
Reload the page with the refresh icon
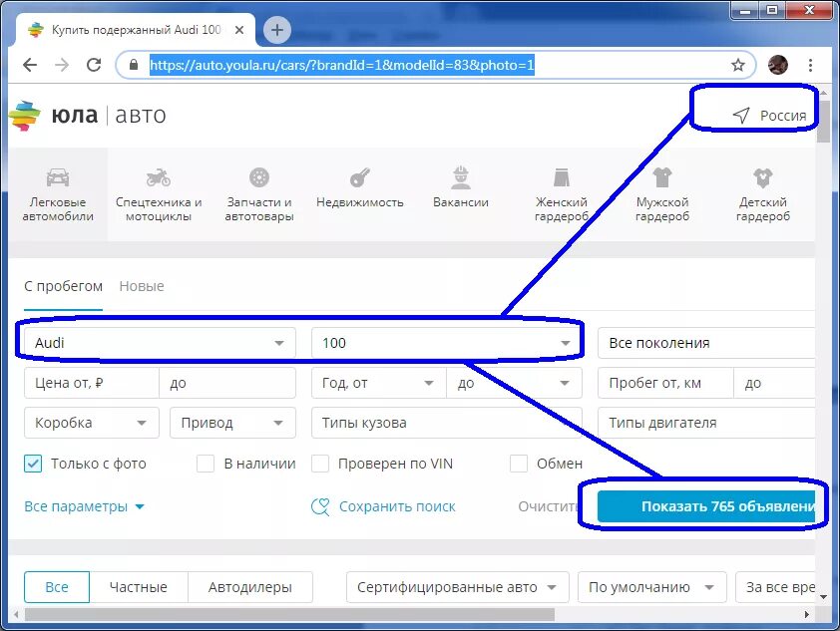pyautogui.click(x=95, y=65)
